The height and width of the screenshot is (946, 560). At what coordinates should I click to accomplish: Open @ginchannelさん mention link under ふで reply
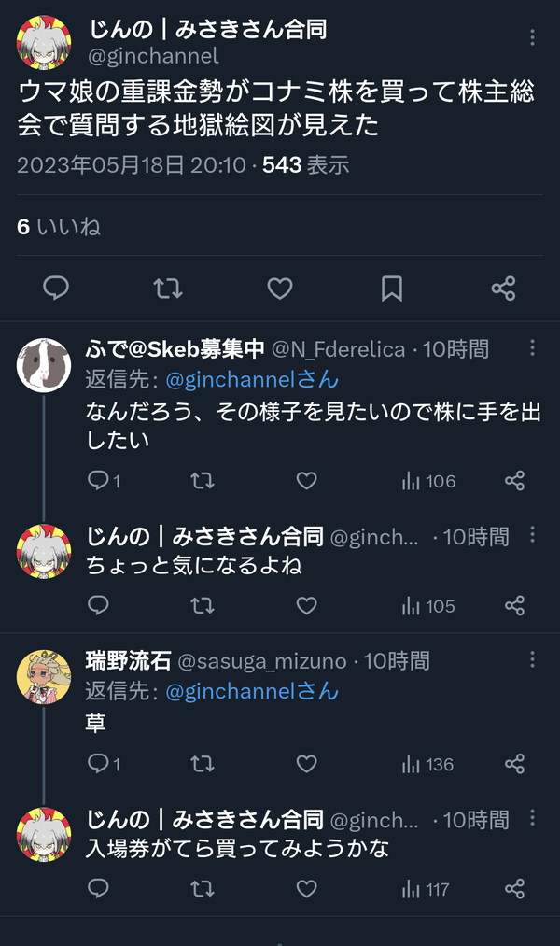(x=252, y=379)
